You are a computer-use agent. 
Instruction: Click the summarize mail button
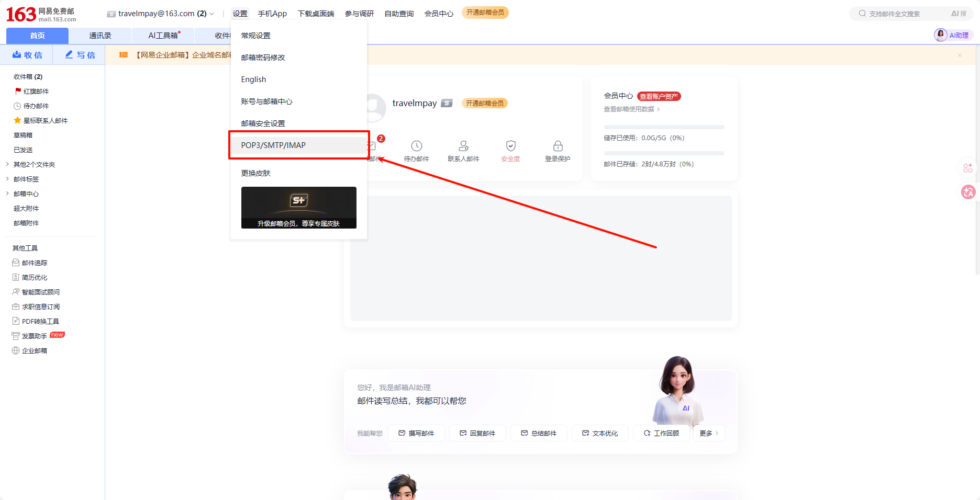click(539, 433)
